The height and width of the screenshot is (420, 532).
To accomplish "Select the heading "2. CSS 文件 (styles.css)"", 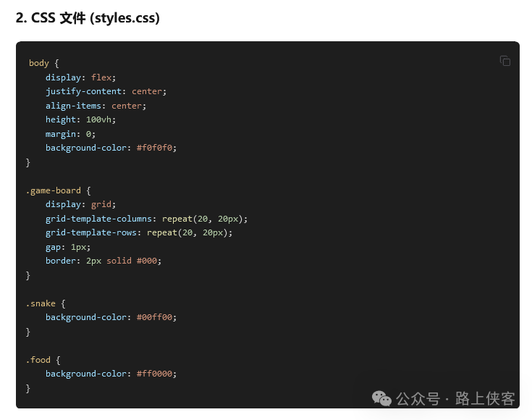I will [x=88, y=17].
